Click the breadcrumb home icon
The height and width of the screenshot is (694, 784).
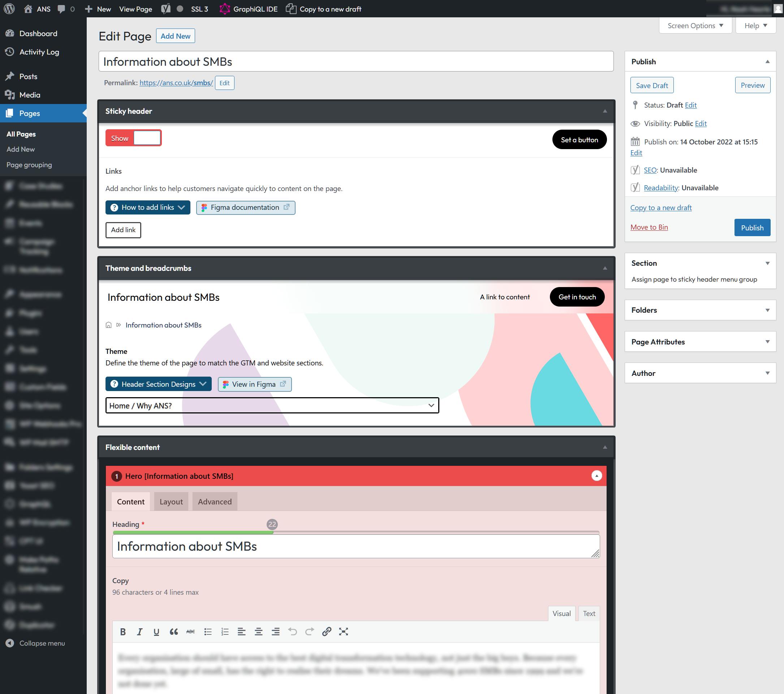(108, 325)
